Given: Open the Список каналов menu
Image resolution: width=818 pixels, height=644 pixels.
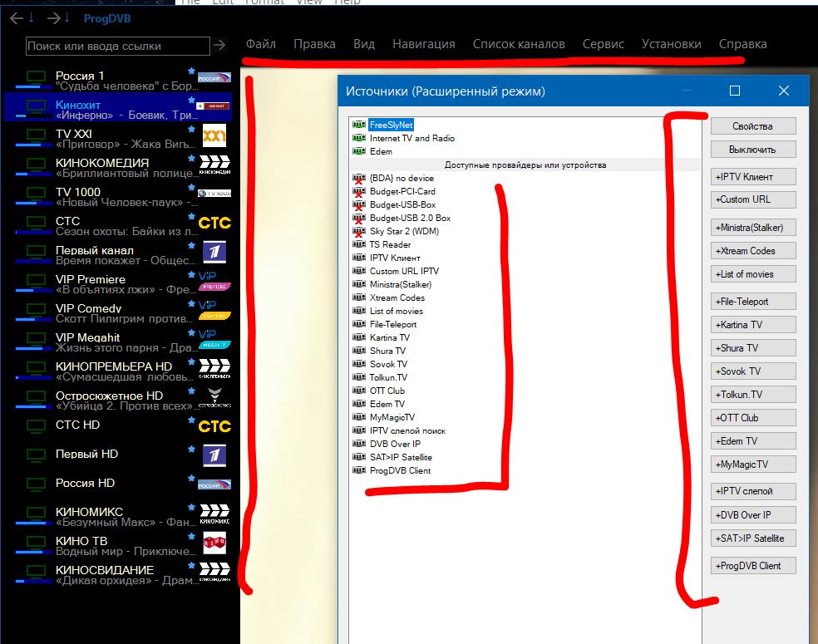Looking at the screenshot, I should (519, 44).
